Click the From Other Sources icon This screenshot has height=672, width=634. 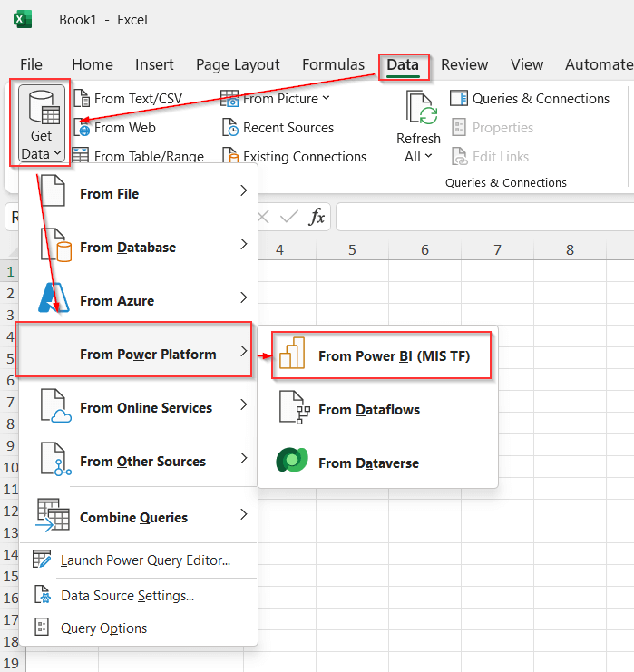coord(55,460)
